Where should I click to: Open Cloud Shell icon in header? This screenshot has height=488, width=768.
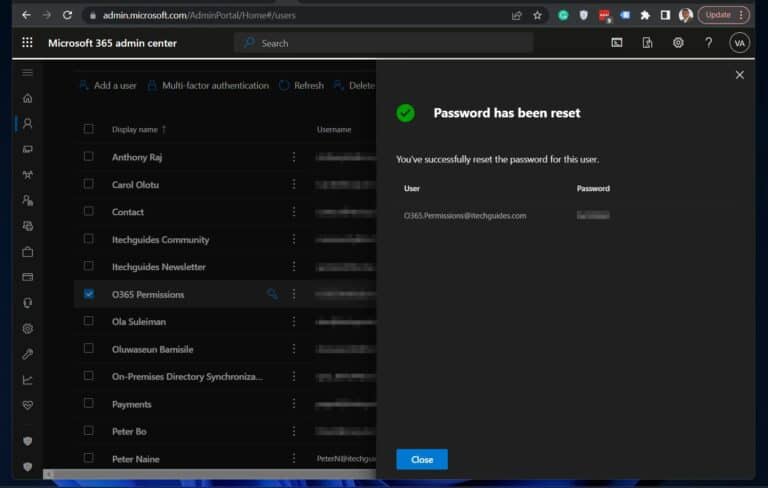(617, 43)
